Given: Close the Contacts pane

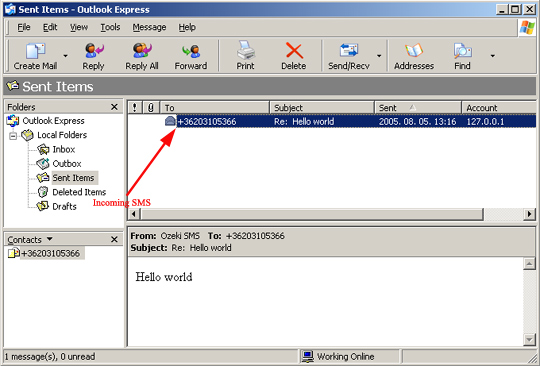Looking at the screenshot, I should (x=114, y=239).
